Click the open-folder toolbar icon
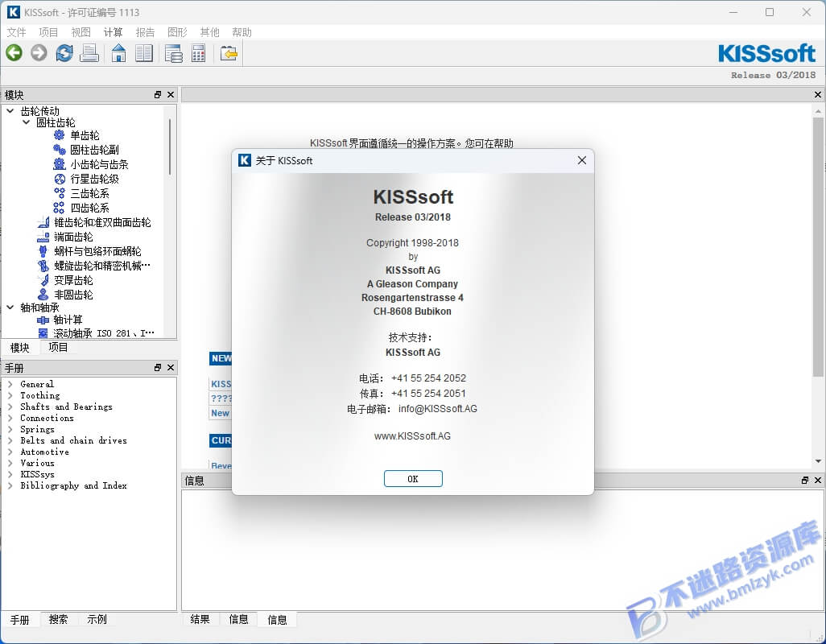 point(229,53)
